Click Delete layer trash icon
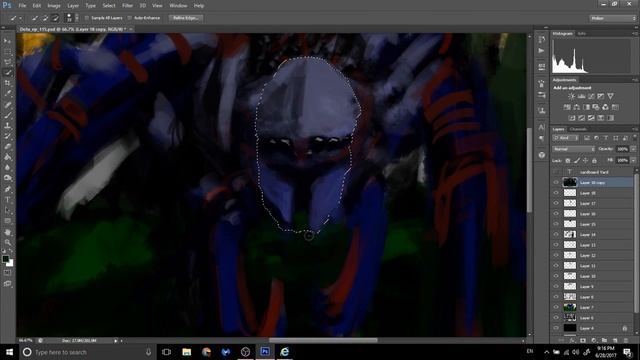 pyautogui.click(x=626, y=340)
